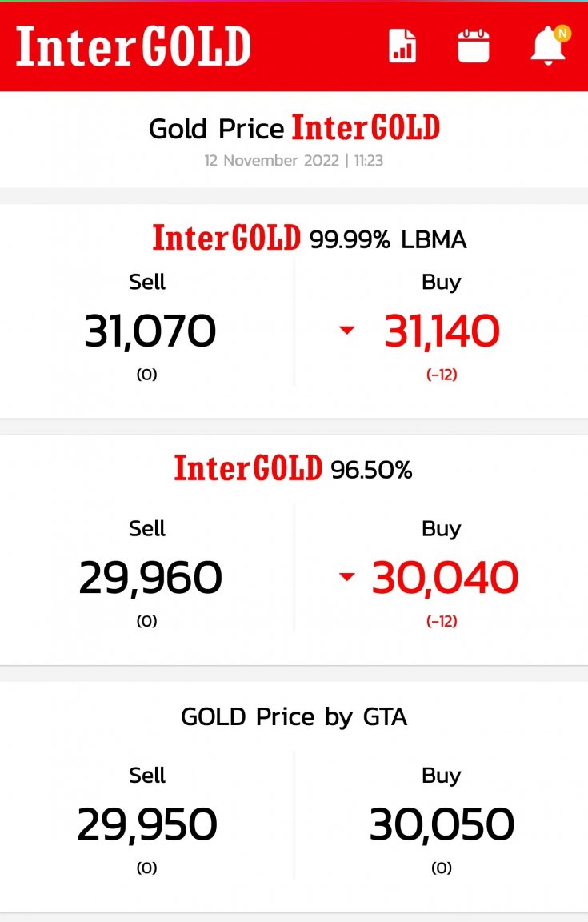
Task: Tap the (-12) change under 31,140
Action: [x=442, y=374]
